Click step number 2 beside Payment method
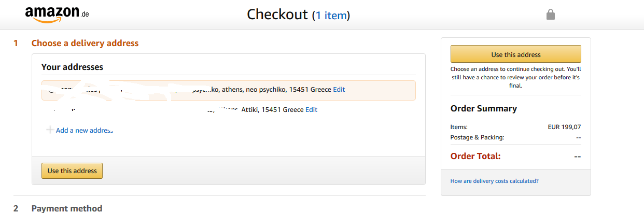 pos(16,208)
